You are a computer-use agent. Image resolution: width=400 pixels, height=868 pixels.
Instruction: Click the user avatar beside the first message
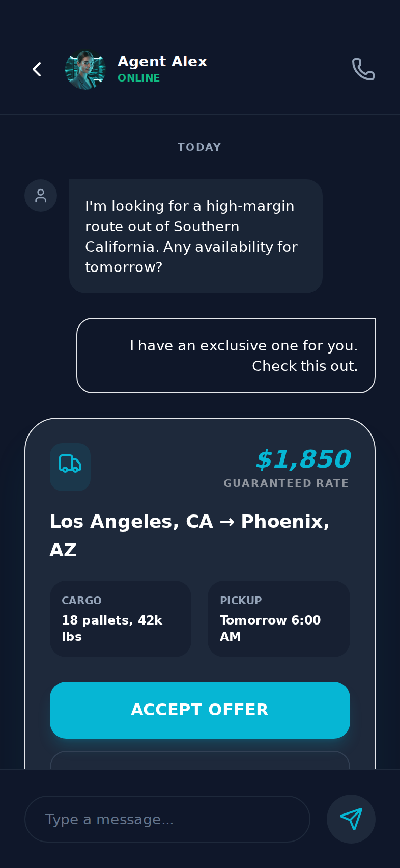(x=41, y=196)
